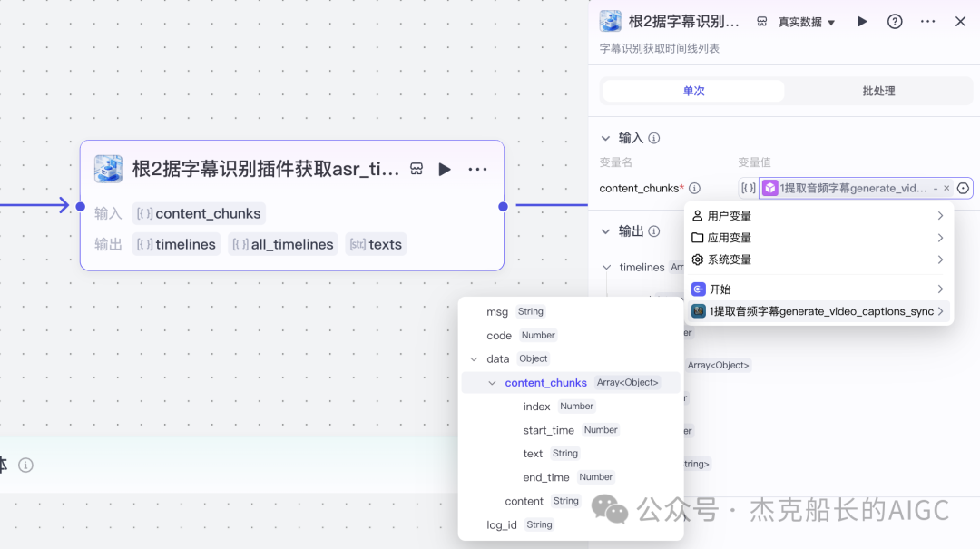This screenshot has width=980, height=549.
Task: Collapse the timelines output tree
Action: [x=606, y=267]
